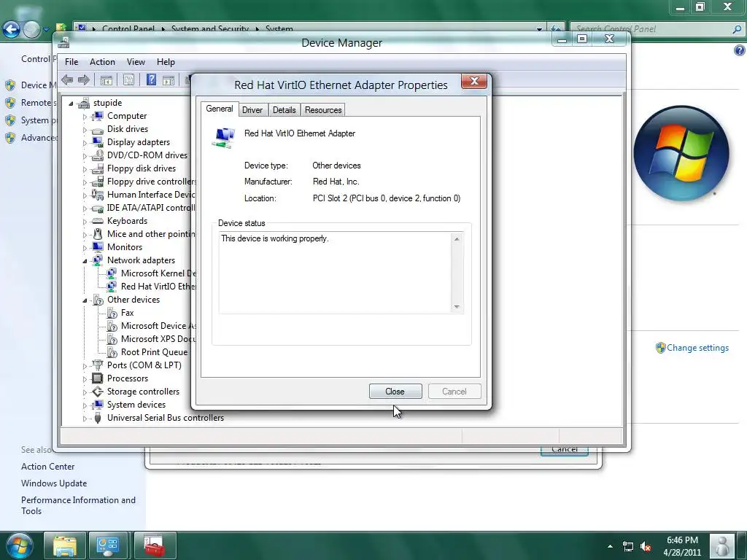Click the muted volume tray icon
The width and height of the screenshot is (747, 560).
pos(646,547)
